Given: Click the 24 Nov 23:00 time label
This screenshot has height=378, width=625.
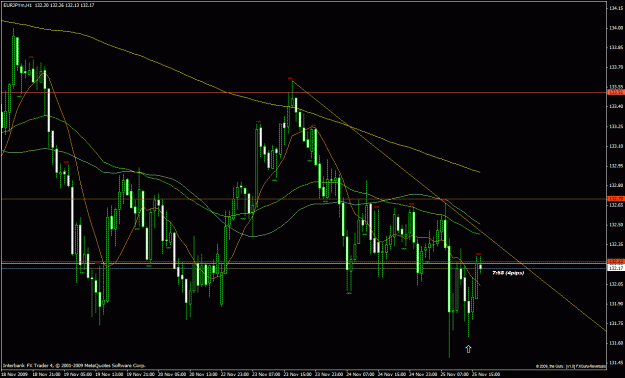Looking at the screenshot, I should (422, 375).
